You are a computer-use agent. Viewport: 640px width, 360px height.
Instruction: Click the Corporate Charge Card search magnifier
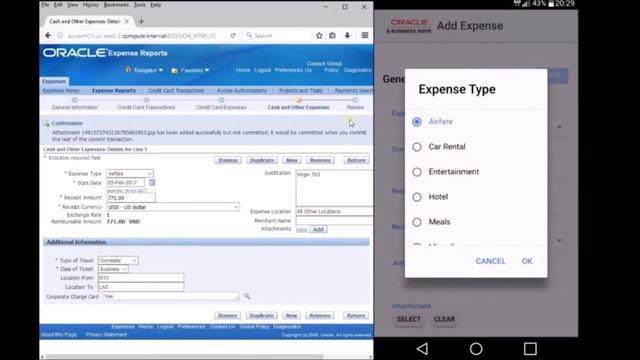click(x=247, y=296)
